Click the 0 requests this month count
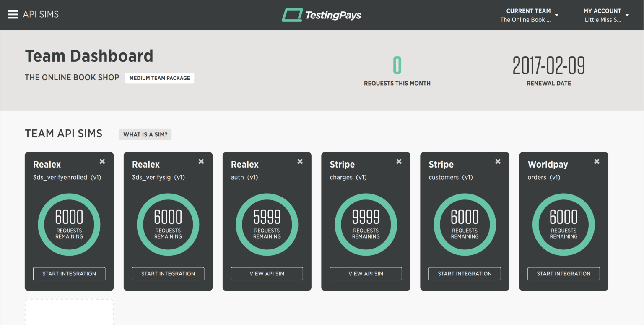Viewport: 644px width, 325px height. [397, 66]
